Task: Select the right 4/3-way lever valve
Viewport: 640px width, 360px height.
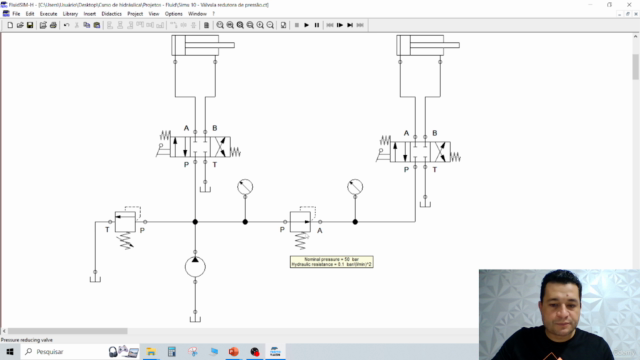Action: coord(420,152)
